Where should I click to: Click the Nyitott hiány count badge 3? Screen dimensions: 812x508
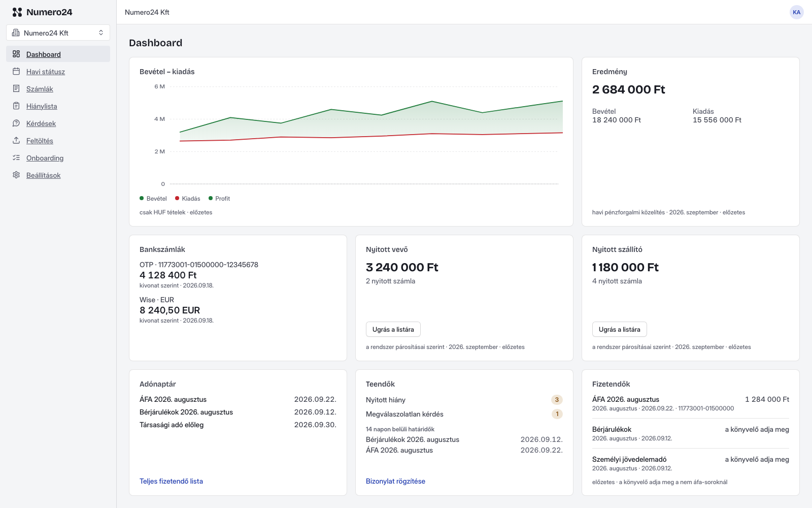pos(557,400)
